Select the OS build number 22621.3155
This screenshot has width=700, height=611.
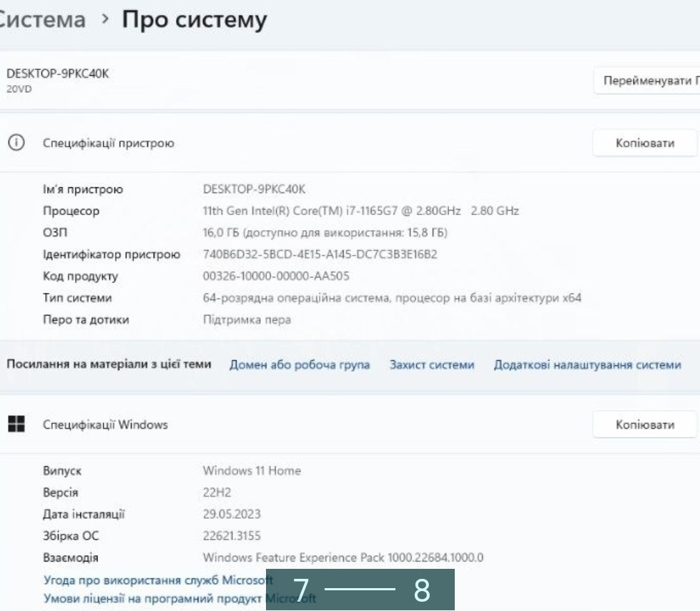pos(235,532)
